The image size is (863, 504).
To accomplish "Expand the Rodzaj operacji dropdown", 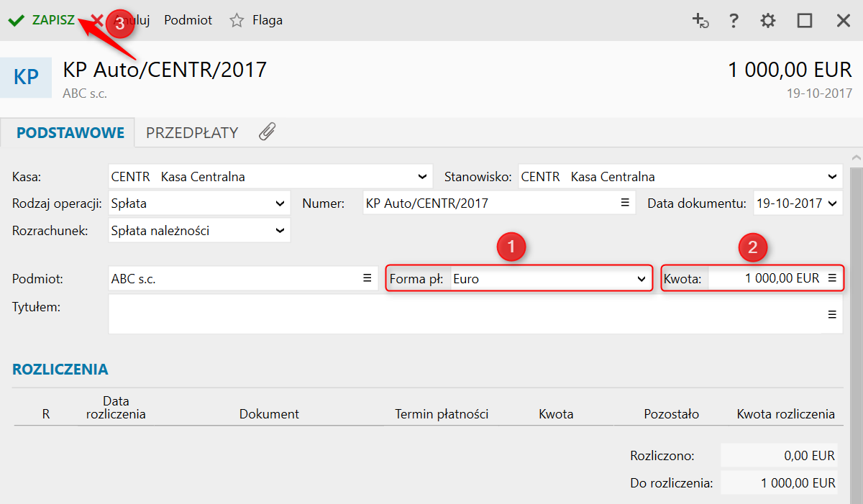I will (280, 203).
